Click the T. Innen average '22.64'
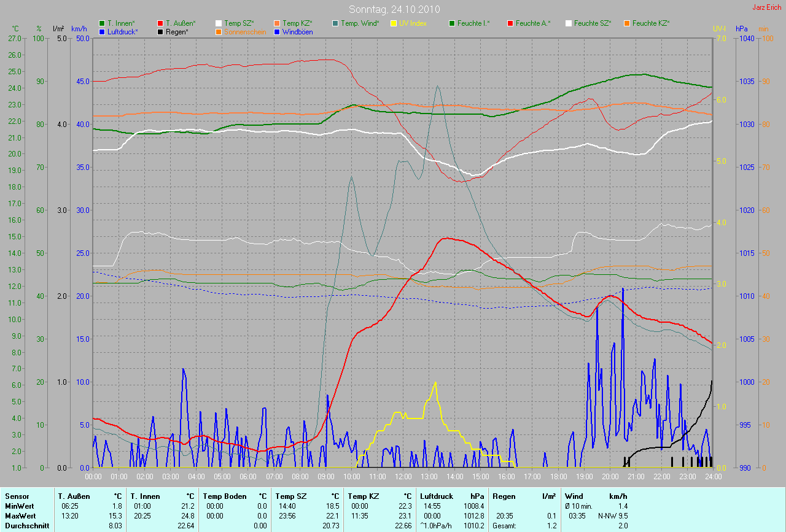The image size is (786, 532). [x=186, y=525]
